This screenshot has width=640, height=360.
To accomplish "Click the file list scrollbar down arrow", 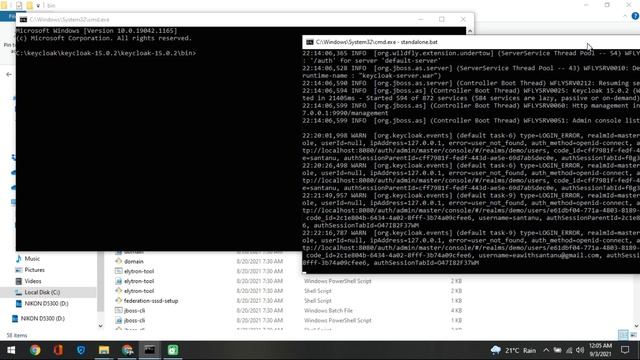I will click(636, 326).
